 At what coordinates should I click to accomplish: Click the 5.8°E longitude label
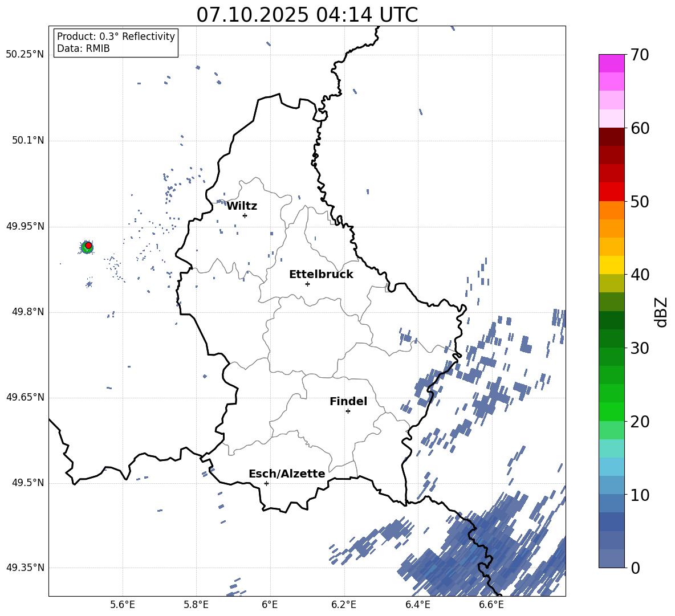point(196,605)
